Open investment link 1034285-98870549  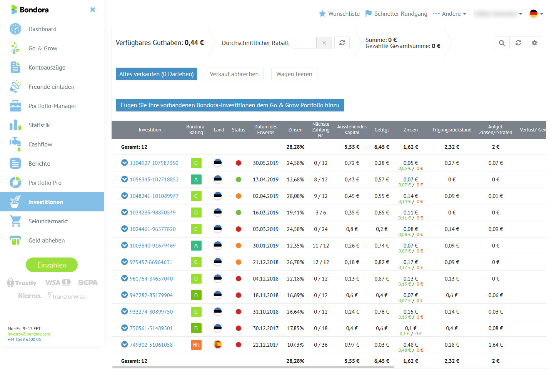(153, 213)
